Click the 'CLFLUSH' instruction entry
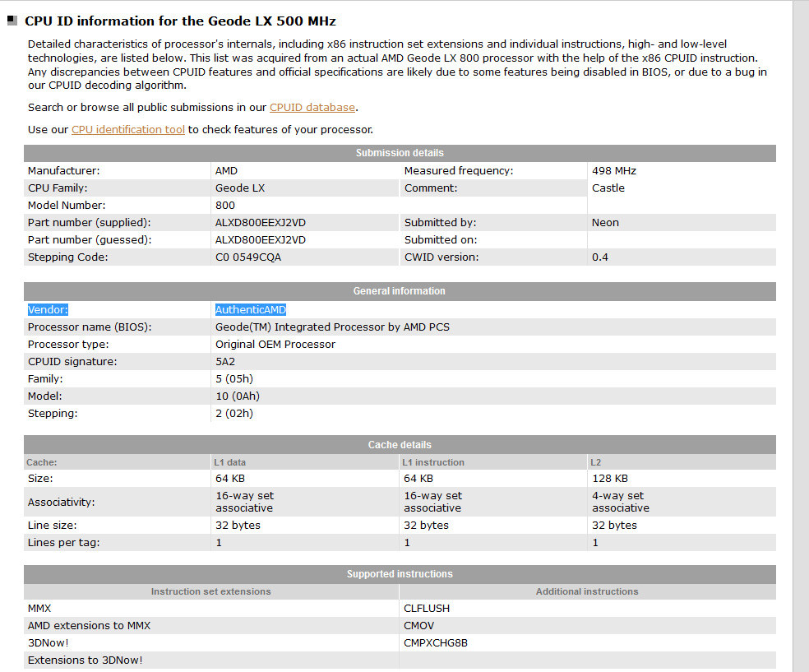This screenshot has height=672, width=809. pyautogui.click(x=427, y=609)
